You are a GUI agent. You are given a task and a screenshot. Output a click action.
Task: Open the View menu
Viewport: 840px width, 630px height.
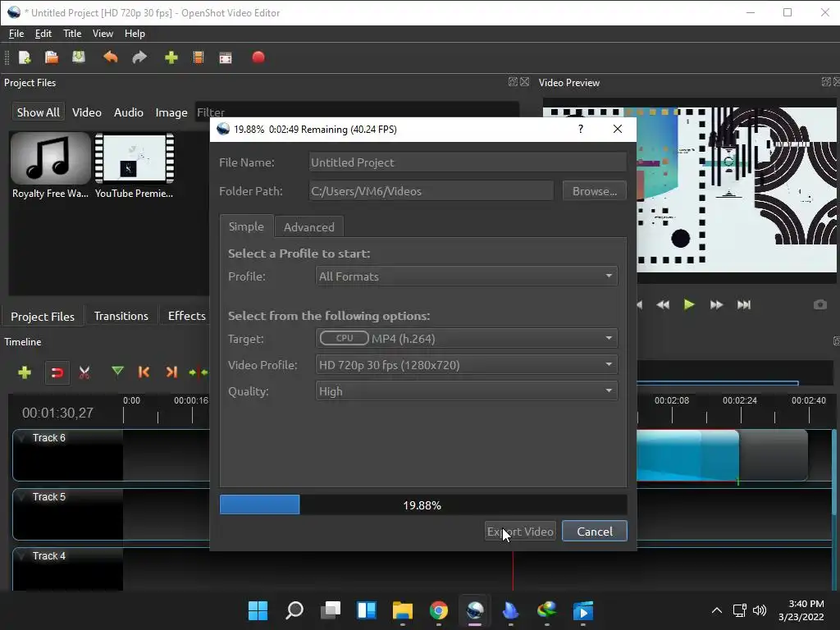click(103, 33)
